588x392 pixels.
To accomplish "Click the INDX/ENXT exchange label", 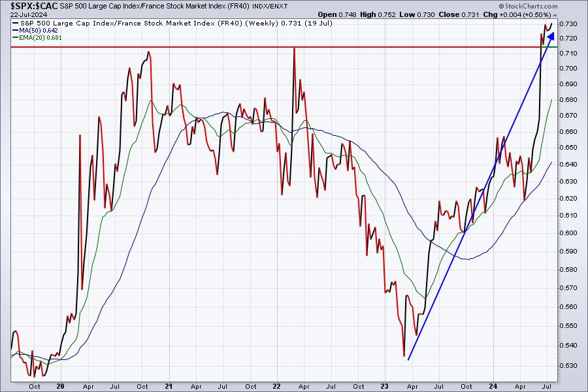I will coord(270,7).
